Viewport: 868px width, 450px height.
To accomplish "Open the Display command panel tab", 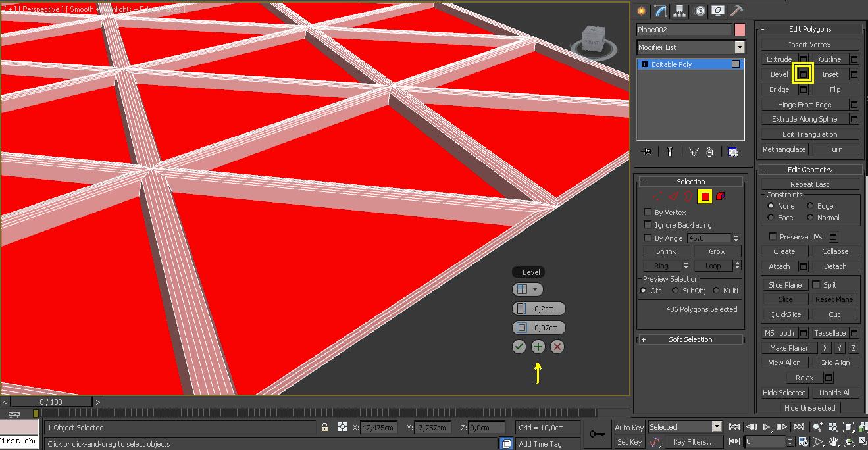I will tap(718, 11).
